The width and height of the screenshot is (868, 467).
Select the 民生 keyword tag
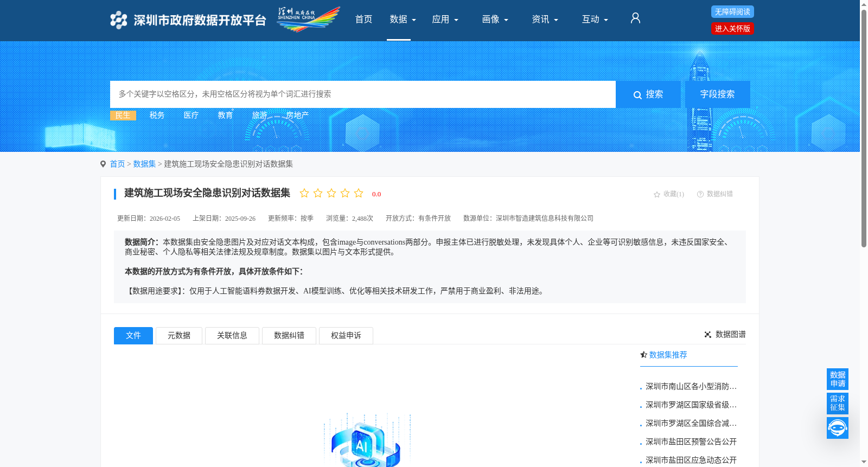pyautogui.click(x=123, y=116)
